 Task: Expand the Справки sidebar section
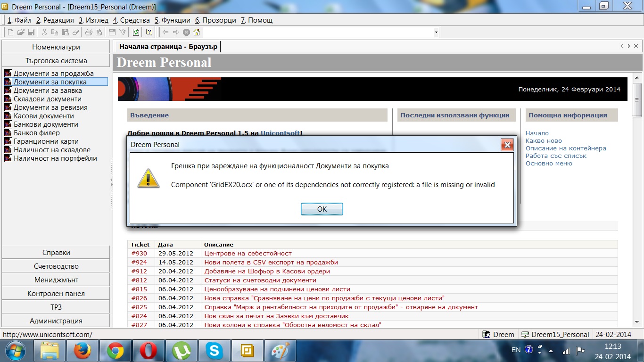[56, 253]
